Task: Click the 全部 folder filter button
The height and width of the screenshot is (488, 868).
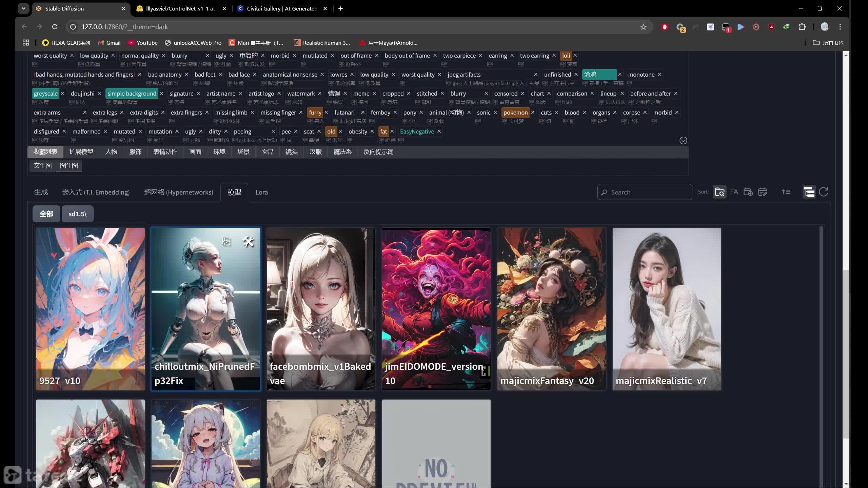Action: [46, 214]
